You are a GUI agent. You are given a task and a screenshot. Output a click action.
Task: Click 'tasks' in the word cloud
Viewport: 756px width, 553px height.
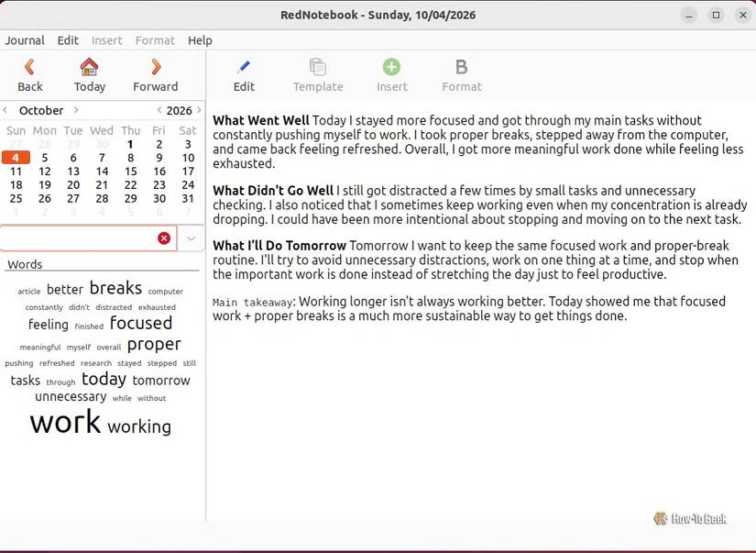pyautogui.click(x=26, y=381)
